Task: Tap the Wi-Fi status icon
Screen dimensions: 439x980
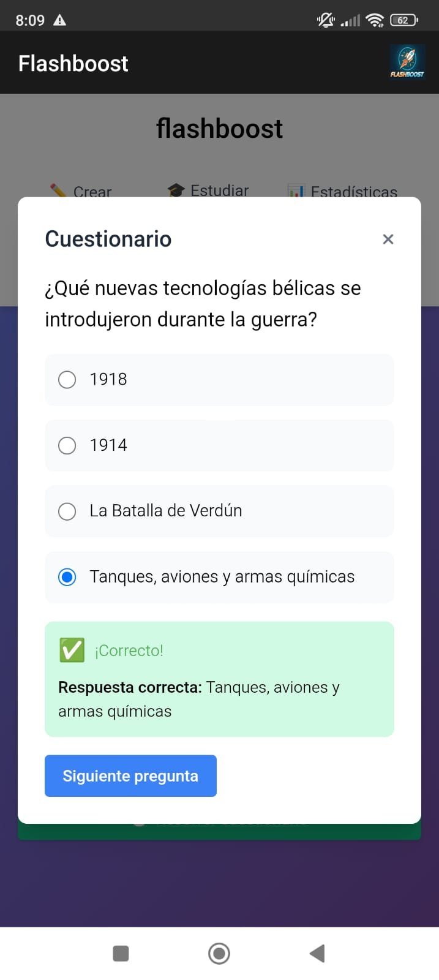Action: (375, 20)
